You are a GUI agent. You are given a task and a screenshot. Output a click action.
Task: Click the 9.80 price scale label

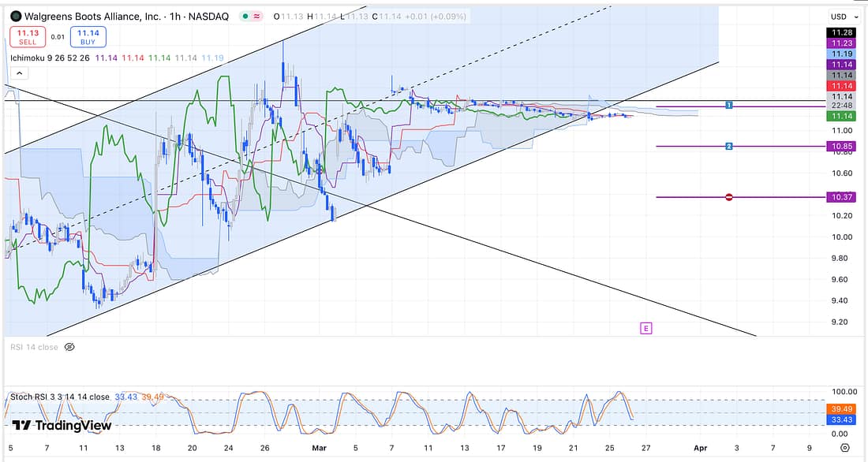pos(840,259)
